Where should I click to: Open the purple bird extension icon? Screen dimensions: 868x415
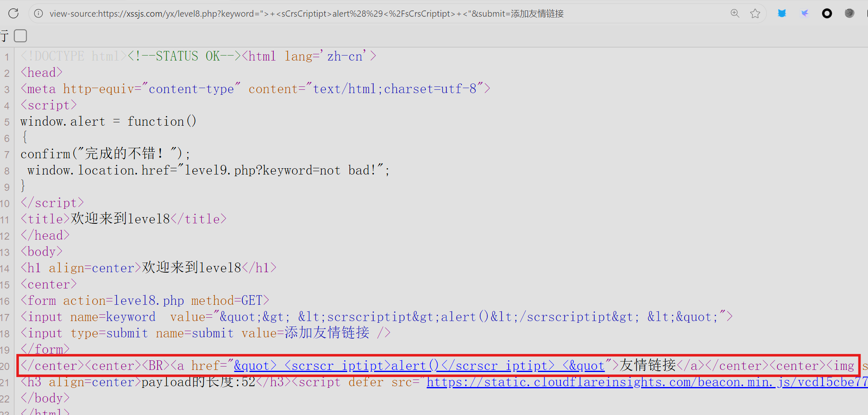(x=804, y=13)
